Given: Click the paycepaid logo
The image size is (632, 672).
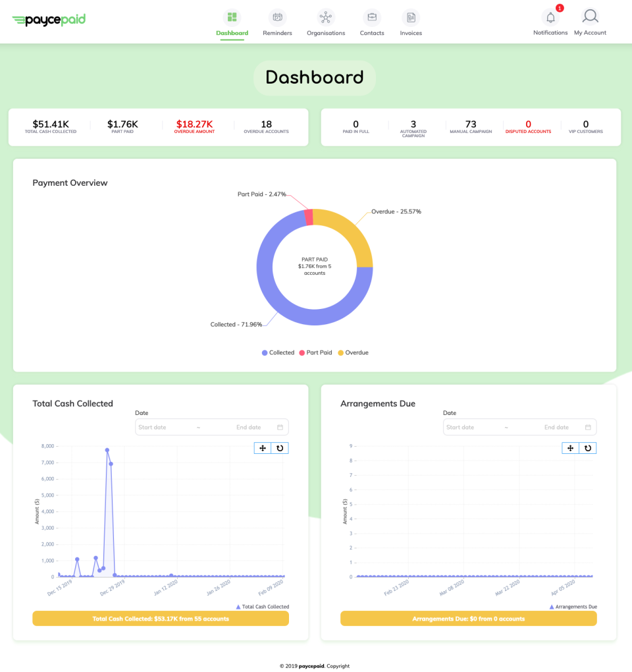Looking at the screenshot, I should pyautogui.click(x=49, y=20).
